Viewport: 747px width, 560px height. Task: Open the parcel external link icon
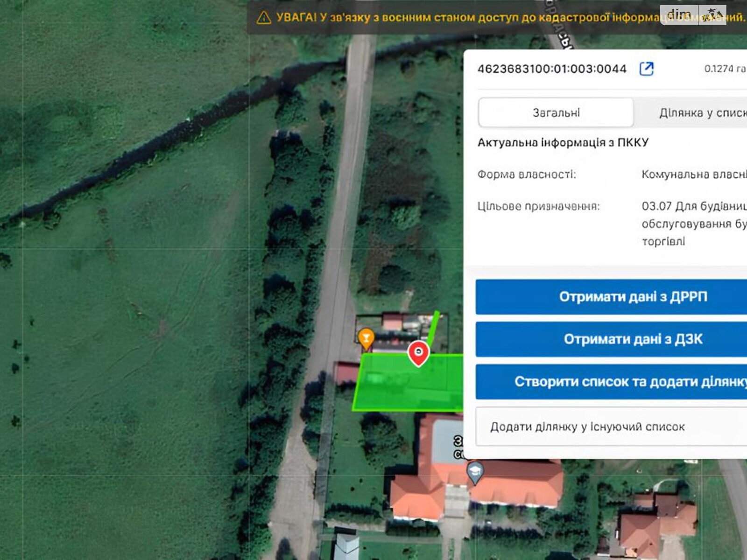(646, 69)
